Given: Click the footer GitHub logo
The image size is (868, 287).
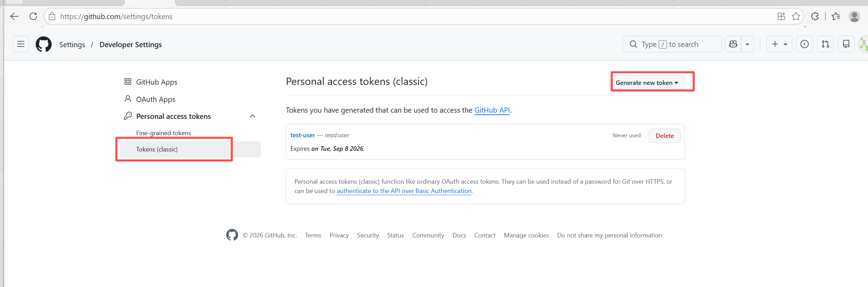Looking at the screenshot, I should [232, 235].
